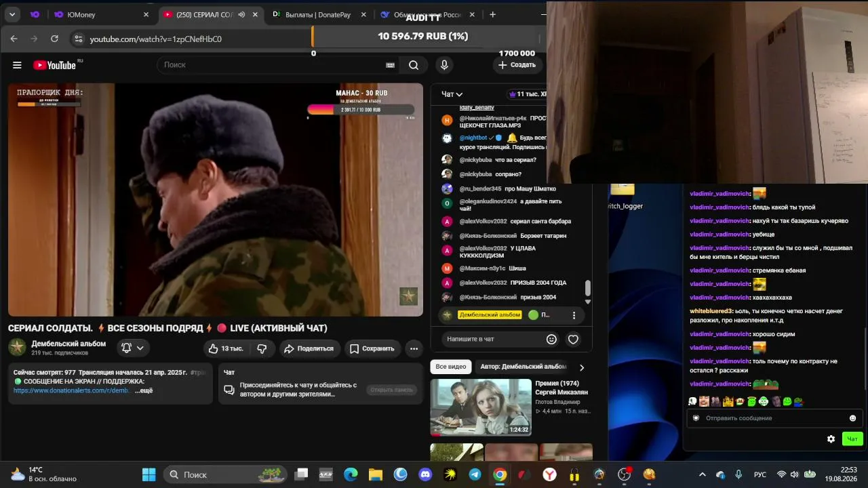868x488 pixels.
Task: Start voice search with the microphone
Action: point(444,65)
